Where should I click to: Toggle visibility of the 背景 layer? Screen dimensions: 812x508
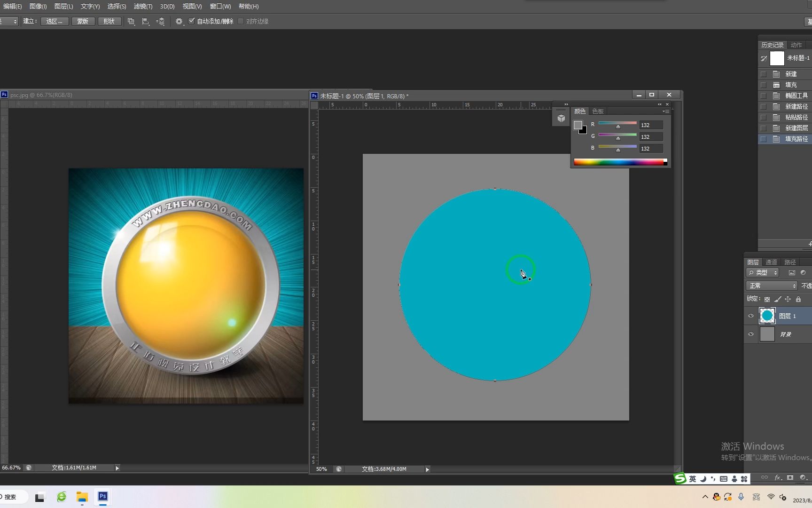pos(751,334)
